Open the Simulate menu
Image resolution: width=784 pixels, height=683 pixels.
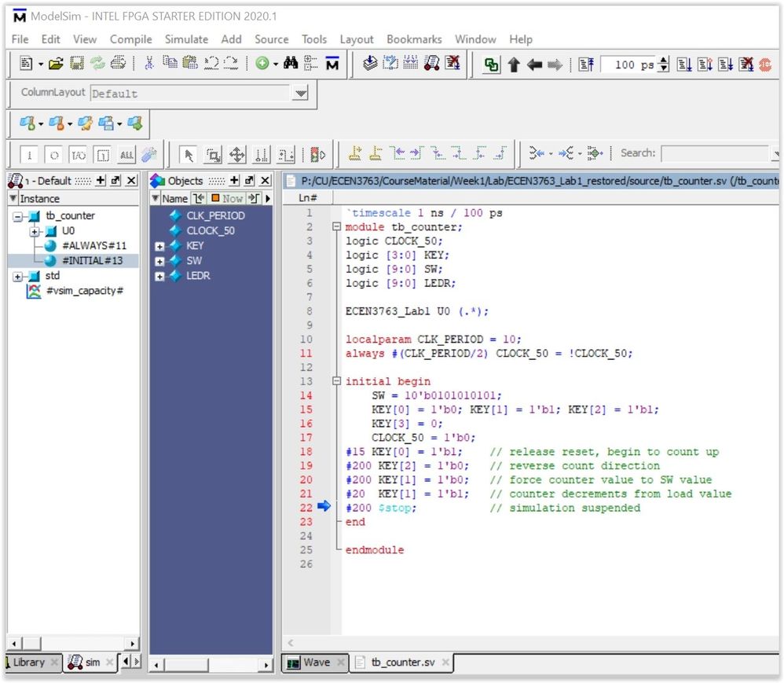[186, 39]
